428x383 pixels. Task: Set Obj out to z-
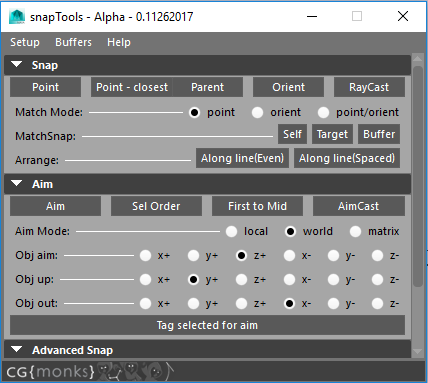click(377, 304)
